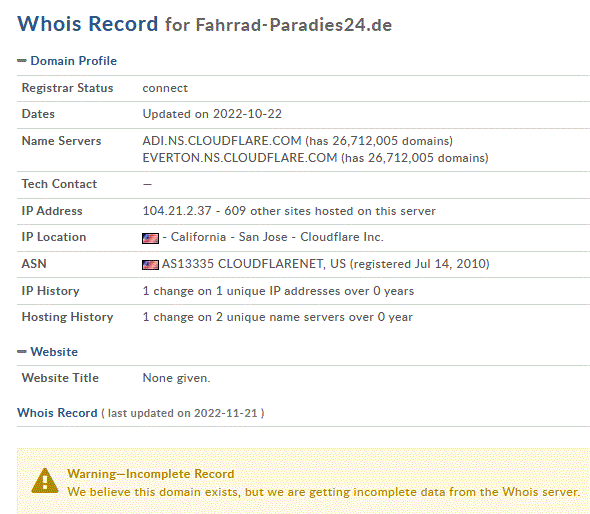The height and width of the screenshot is (514, 590).
Task: Open ADI.NS.CLOUDFLARE.COM name server entry
Action: (222, 141)
